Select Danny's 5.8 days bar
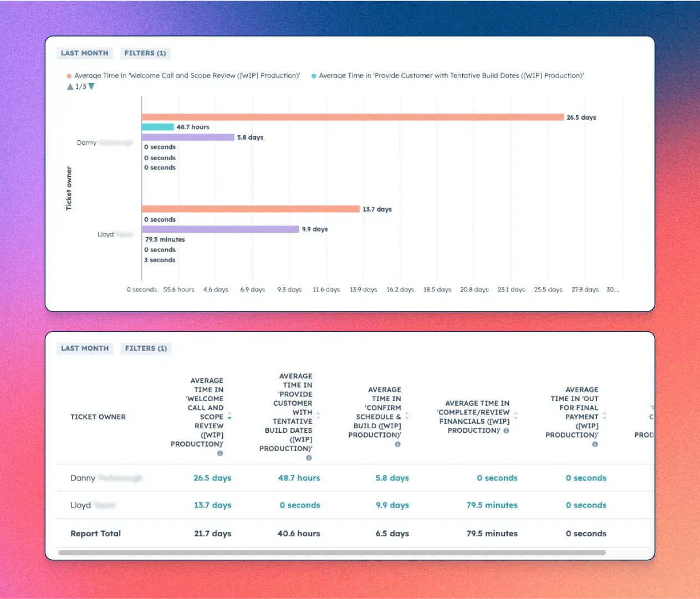 [188, 137]
